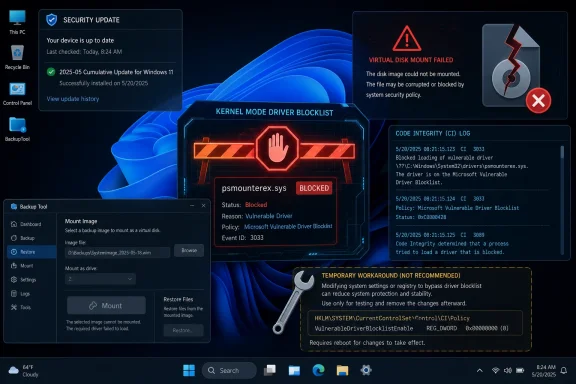The image size is (576, 384).
Task: Click the red warning triangle icon
Action: coord(407,39)
